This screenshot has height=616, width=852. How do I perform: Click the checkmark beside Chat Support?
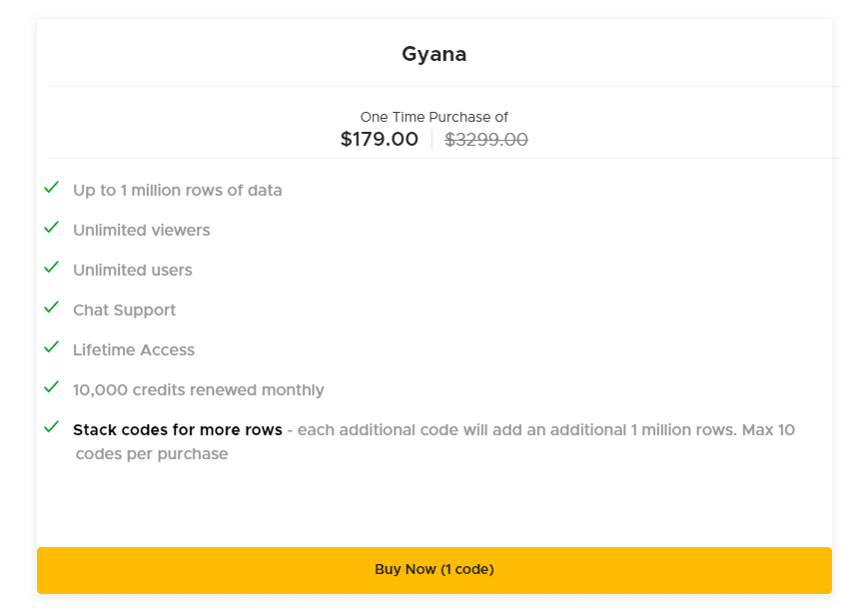tap(50, 309)
